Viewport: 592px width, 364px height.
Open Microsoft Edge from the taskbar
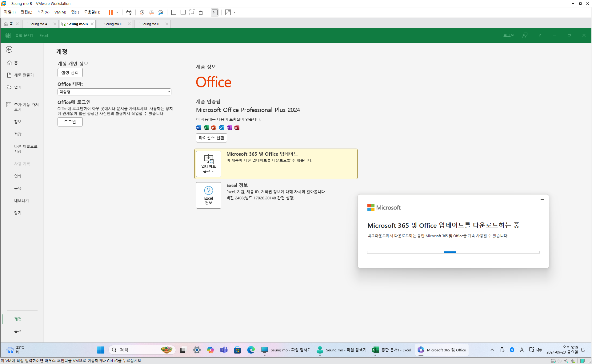pos(251,350)
